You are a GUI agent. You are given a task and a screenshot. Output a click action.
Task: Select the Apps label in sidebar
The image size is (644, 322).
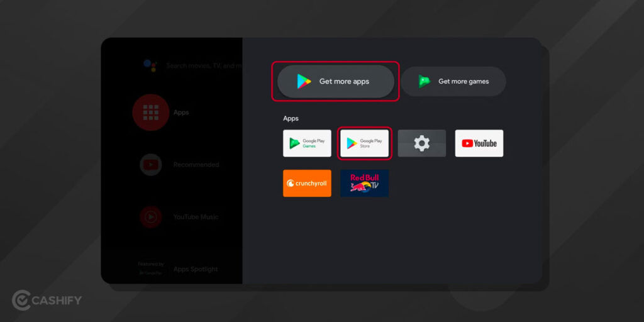click(181, 113)
